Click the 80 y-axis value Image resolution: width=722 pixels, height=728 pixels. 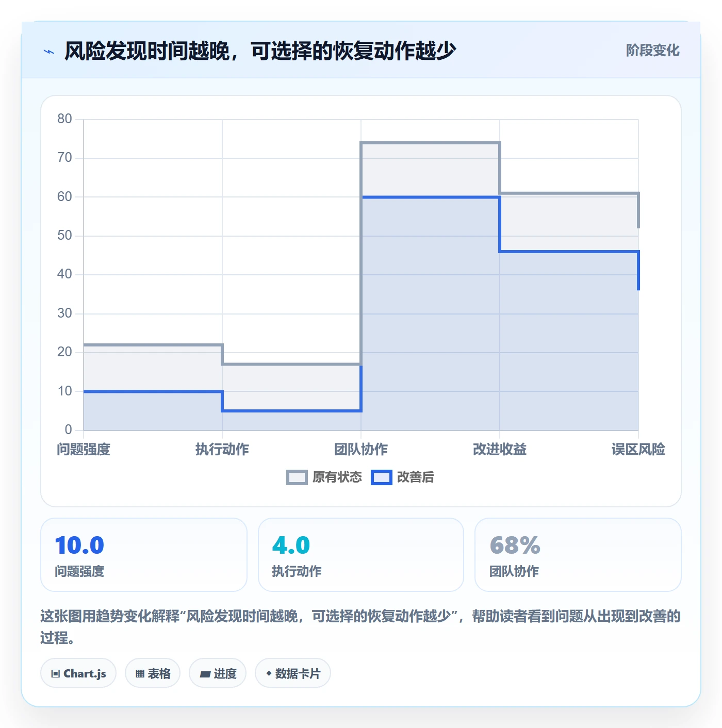pyautogui.click(x=64, y=119)
